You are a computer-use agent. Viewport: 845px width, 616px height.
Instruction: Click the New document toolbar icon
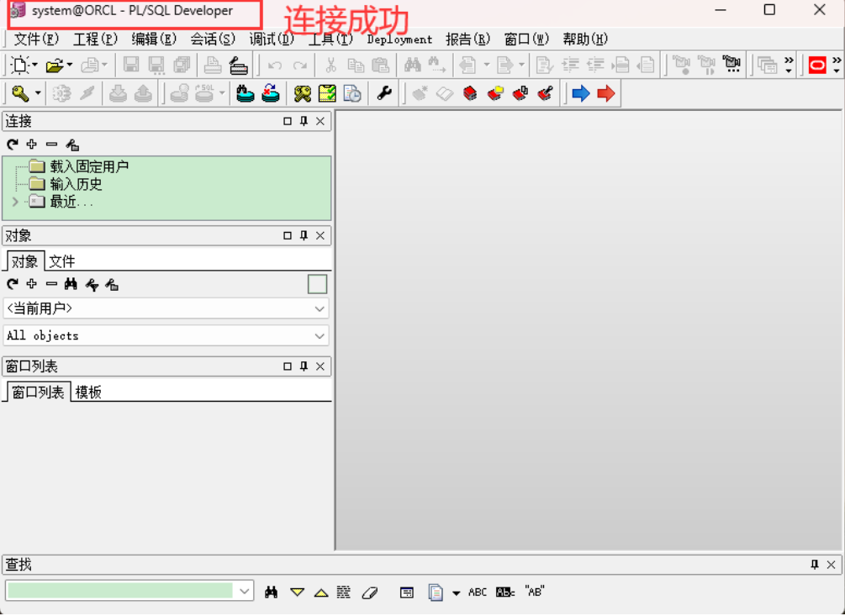pyautogui.click(x=19, y=65)
